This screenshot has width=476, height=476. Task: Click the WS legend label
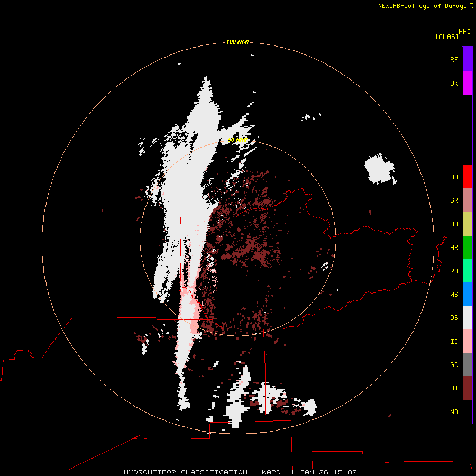pyautogui.click(x=454, y=295)
